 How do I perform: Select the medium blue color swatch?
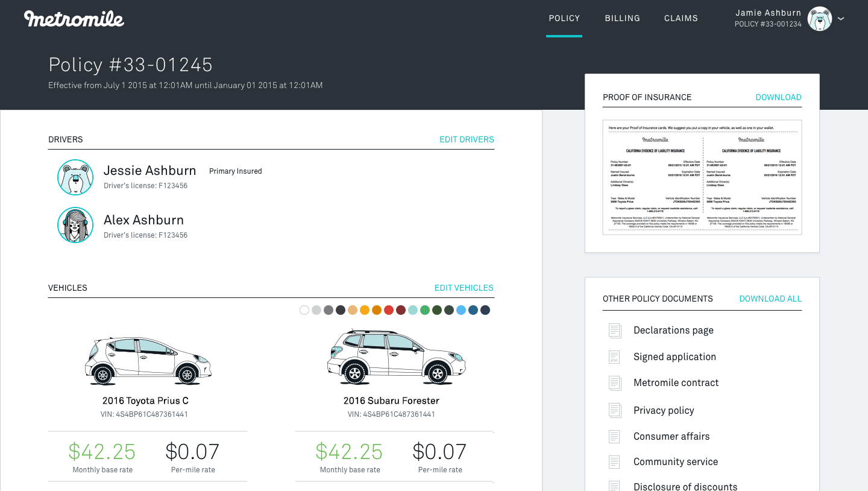pyautogui.click(x=473, y=310)
